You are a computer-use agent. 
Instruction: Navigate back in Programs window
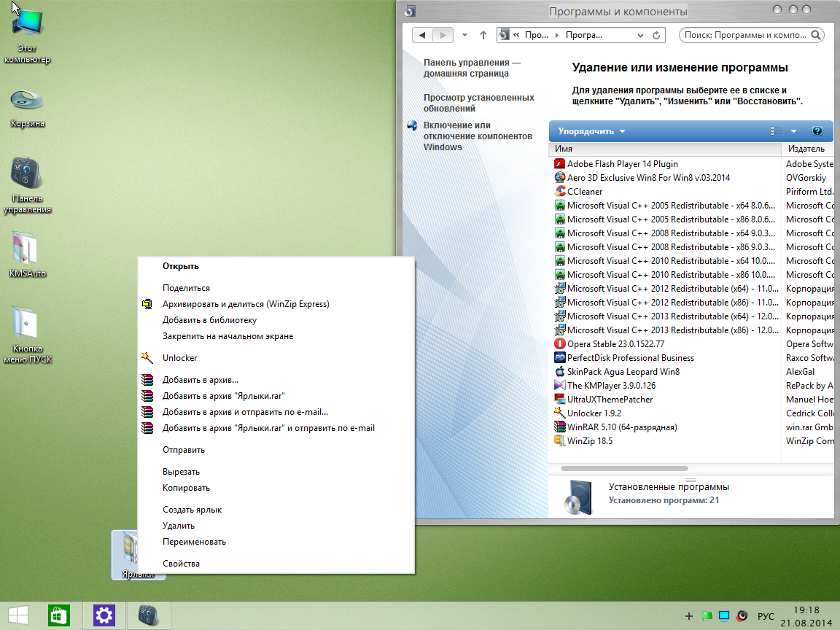pos(422,35)
